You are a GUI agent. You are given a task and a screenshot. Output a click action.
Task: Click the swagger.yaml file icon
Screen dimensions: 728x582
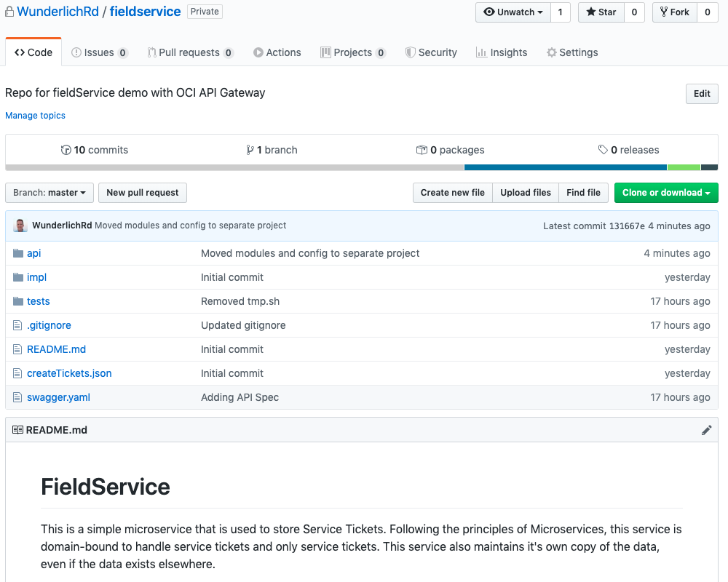pos(17,397)
